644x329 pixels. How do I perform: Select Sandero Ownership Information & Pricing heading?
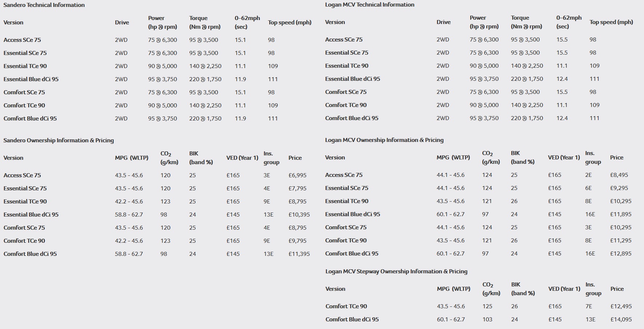coord(59,140)
